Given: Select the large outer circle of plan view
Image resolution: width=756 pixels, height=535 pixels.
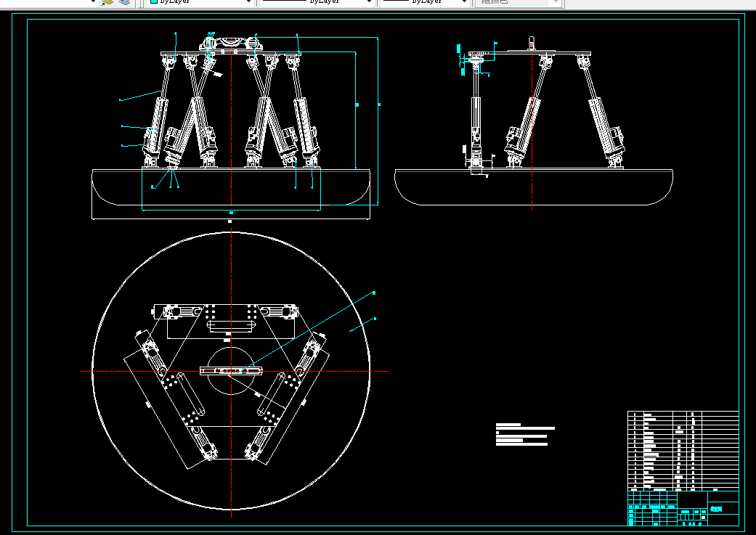Looking at the screenshot, I should (231, 371).
